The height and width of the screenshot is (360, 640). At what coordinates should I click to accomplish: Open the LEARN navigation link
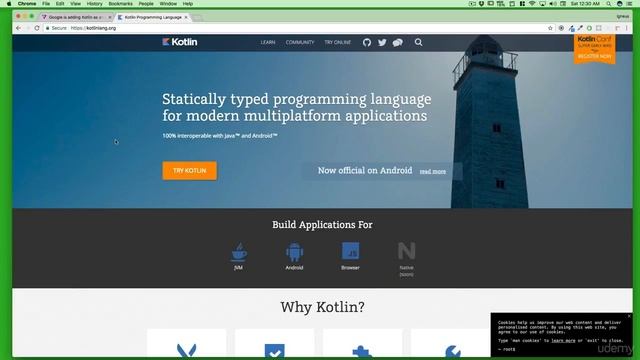pos(268,42)
